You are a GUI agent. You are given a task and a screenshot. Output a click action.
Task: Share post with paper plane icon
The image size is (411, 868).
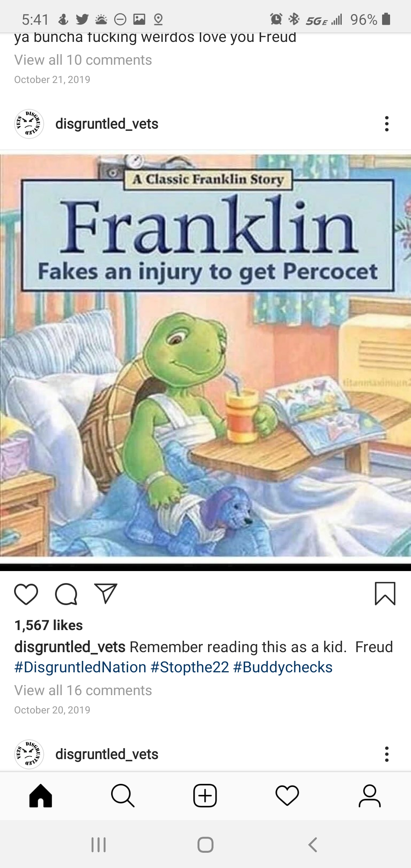(106, 594)
